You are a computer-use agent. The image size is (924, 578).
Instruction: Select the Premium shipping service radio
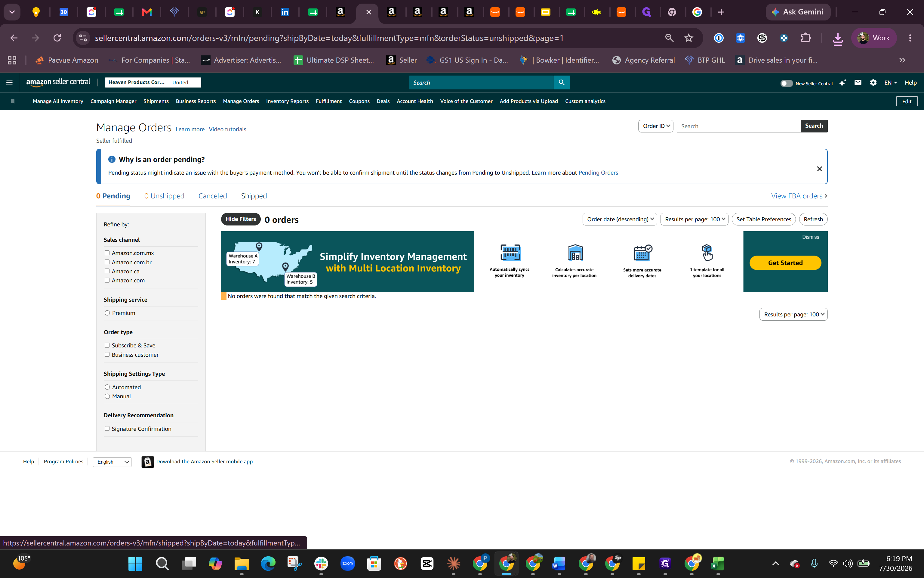click(x=107, y=313)
